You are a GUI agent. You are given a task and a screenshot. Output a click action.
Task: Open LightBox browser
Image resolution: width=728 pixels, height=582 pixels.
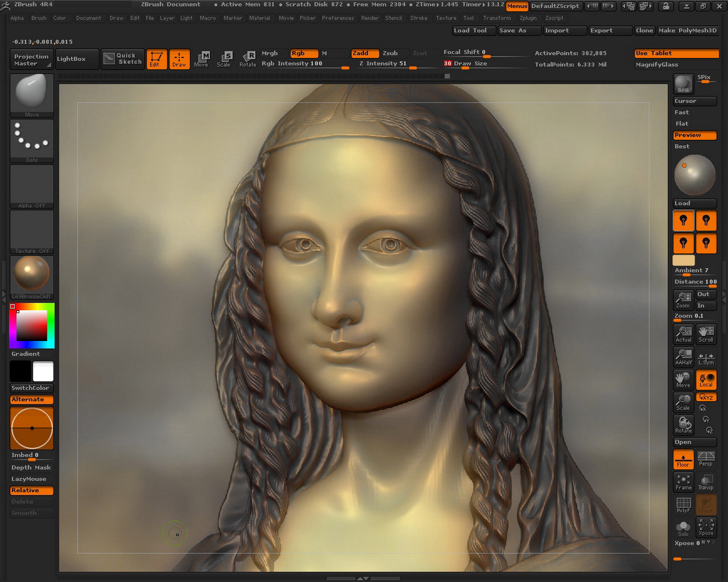77,59
